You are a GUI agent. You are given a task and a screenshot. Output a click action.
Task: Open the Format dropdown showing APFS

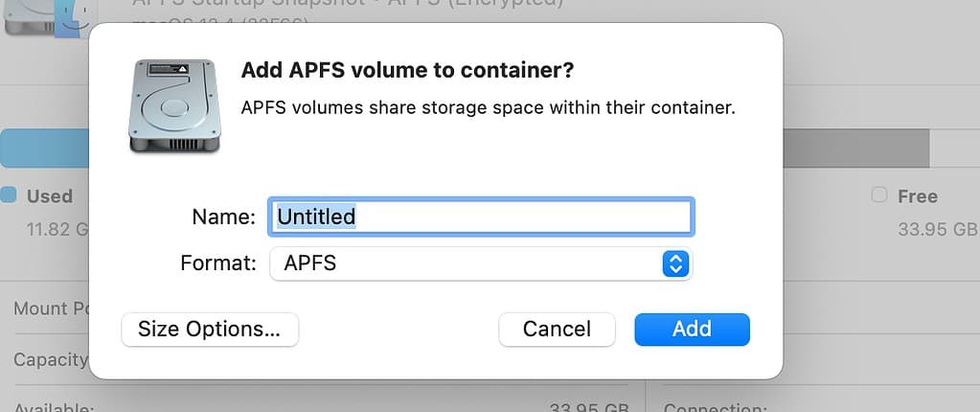pos(480,263)
